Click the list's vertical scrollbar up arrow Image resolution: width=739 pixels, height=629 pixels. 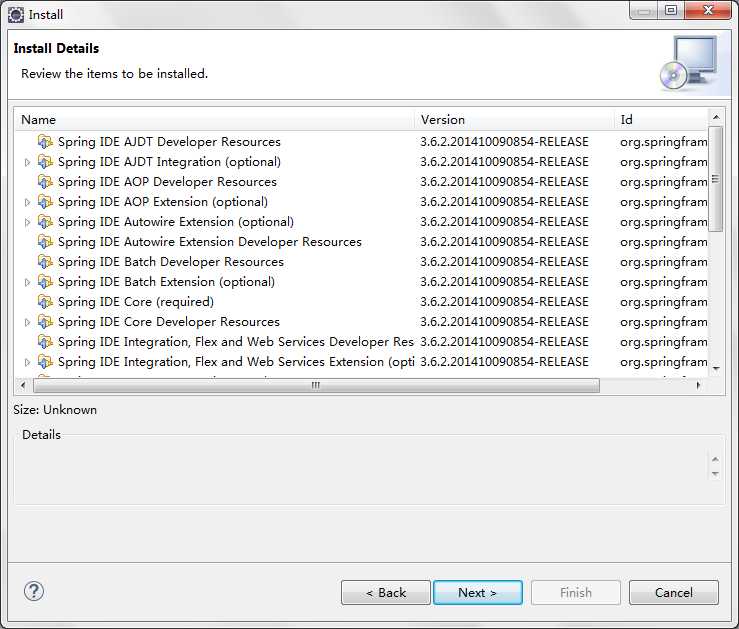tap(716, 117)
